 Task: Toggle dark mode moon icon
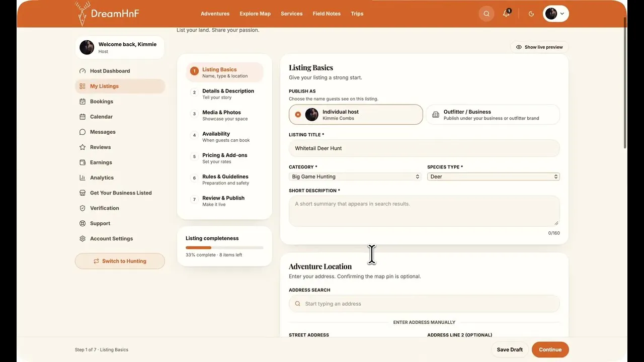tap(531, 14)
